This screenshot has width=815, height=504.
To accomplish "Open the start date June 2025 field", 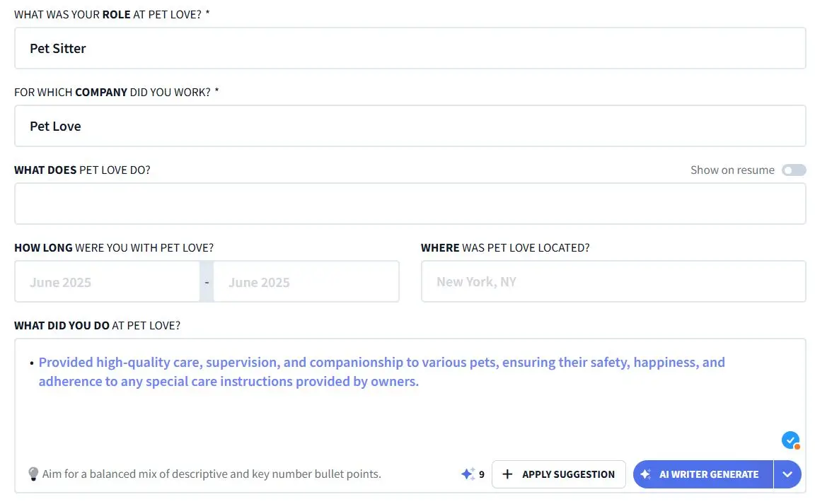I will pos(107,281).
